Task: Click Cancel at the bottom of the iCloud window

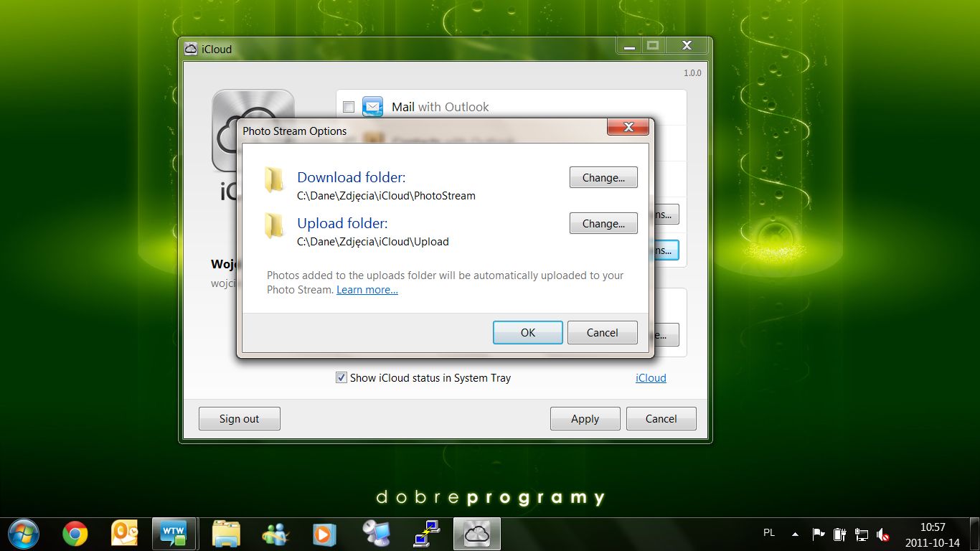Action: click(x=661, y=419)
